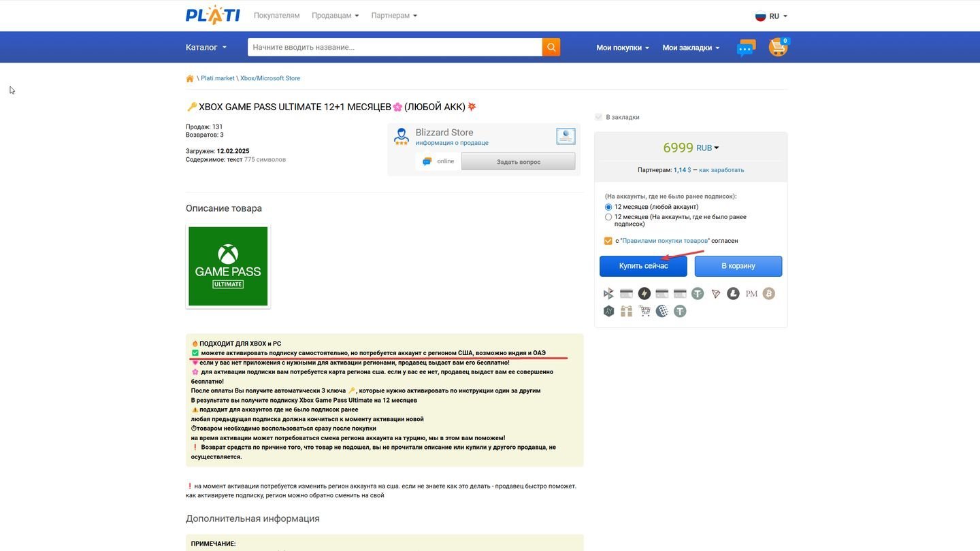Click the upload date '12.02.2025'
This screenshot has width=980, height=551.
point(233,151)
